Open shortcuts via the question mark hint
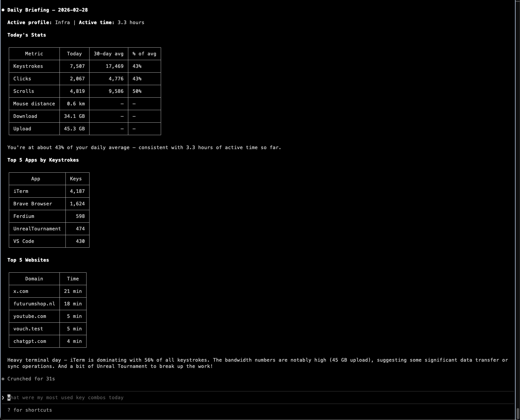The image size is (520, 420). point(30,410)
